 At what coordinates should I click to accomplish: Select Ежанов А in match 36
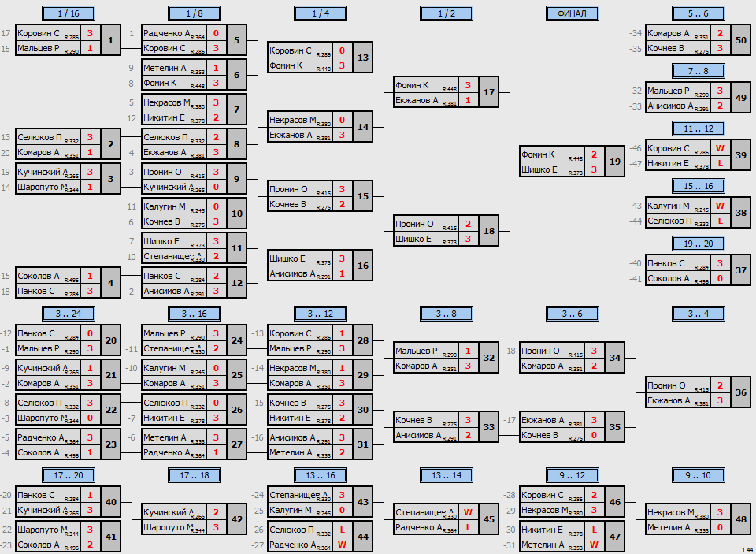[677, 400]
